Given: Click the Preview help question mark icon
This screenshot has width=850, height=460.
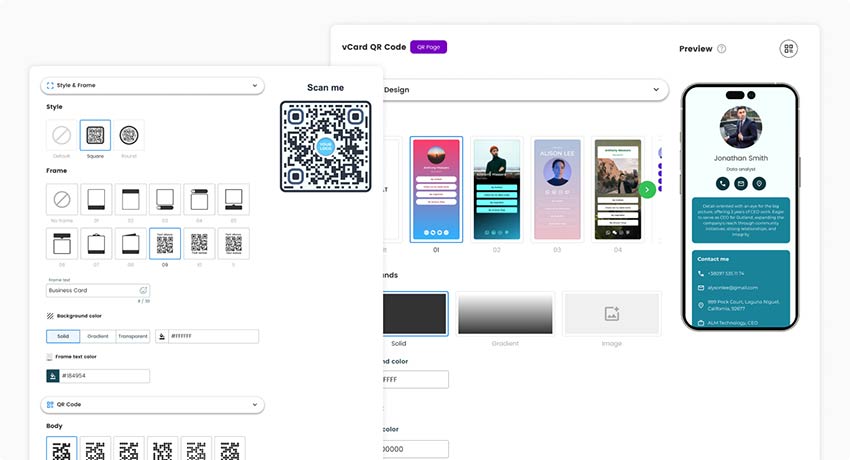Looking at the screenshot, I should (x=722, y=49).
